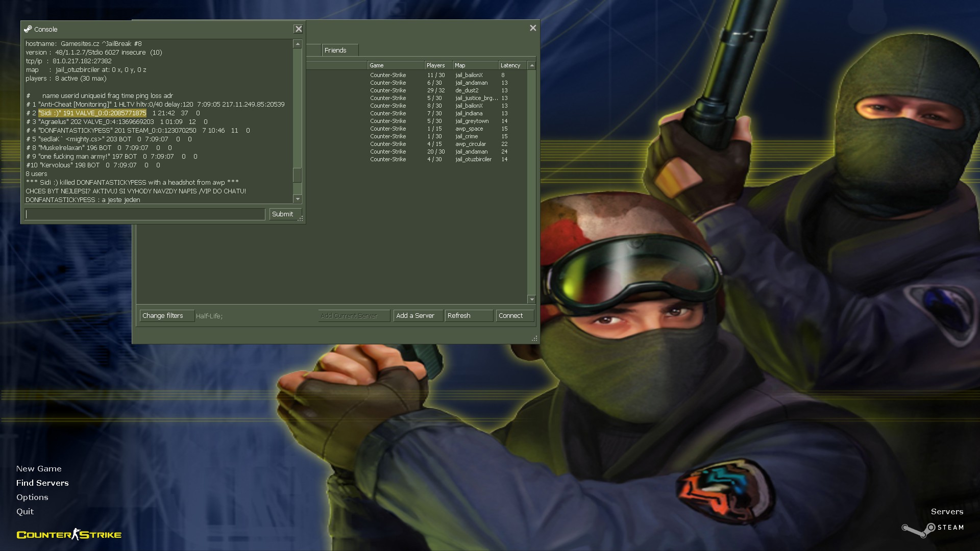The width and height of the screenshot is (980, 551).
Task: Select the awp_circular server row
Action: pos(416,144)
